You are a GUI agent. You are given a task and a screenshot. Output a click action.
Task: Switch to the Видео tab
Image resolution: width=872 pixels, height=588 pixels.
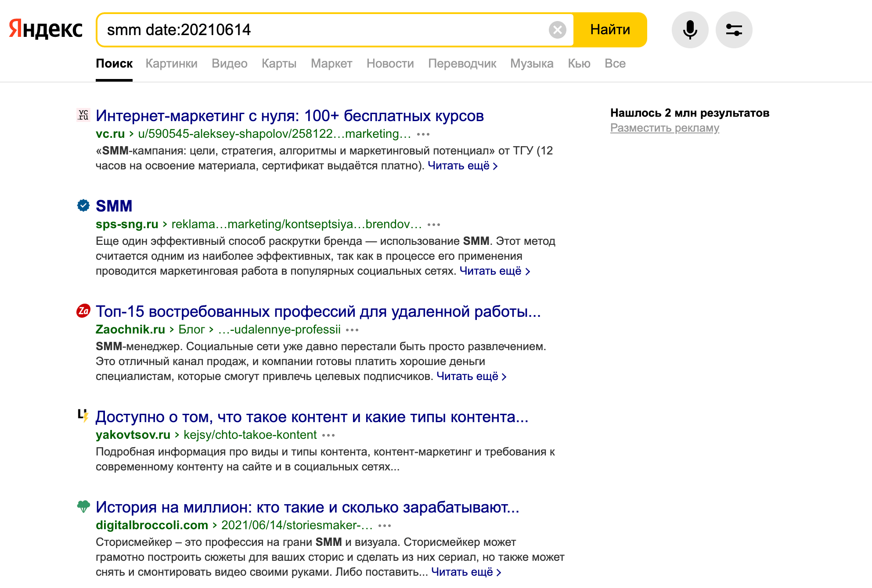click(x=230, y=64)
